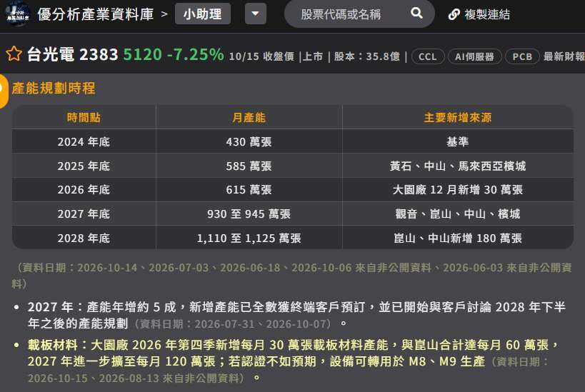
Task: Click the chain link icon
Action: [x=454, y=14]
